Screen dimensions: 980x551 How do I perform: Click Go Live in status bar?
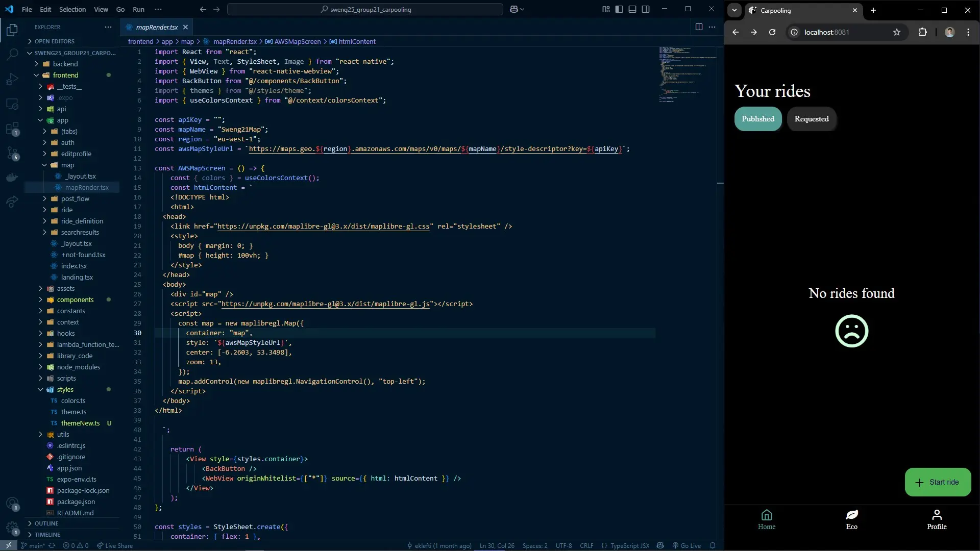click(687, 545)
